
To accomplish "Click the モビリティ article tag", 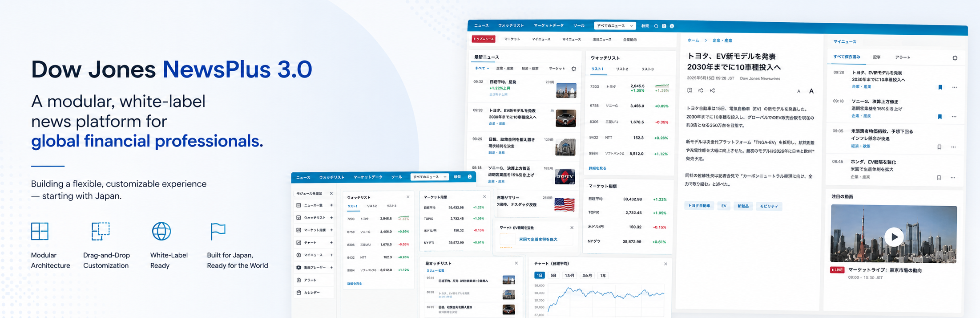I will [x=769, y=206].
